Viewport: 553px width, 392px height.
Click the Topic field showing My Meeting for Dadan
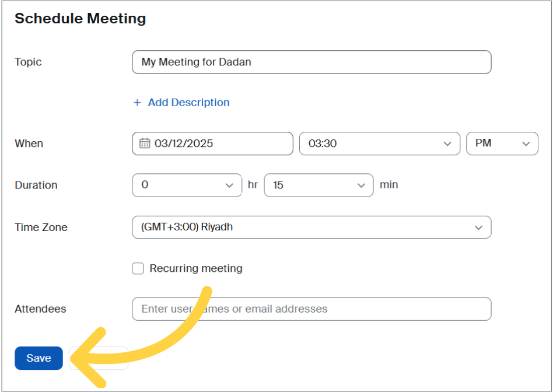point(311,62)
